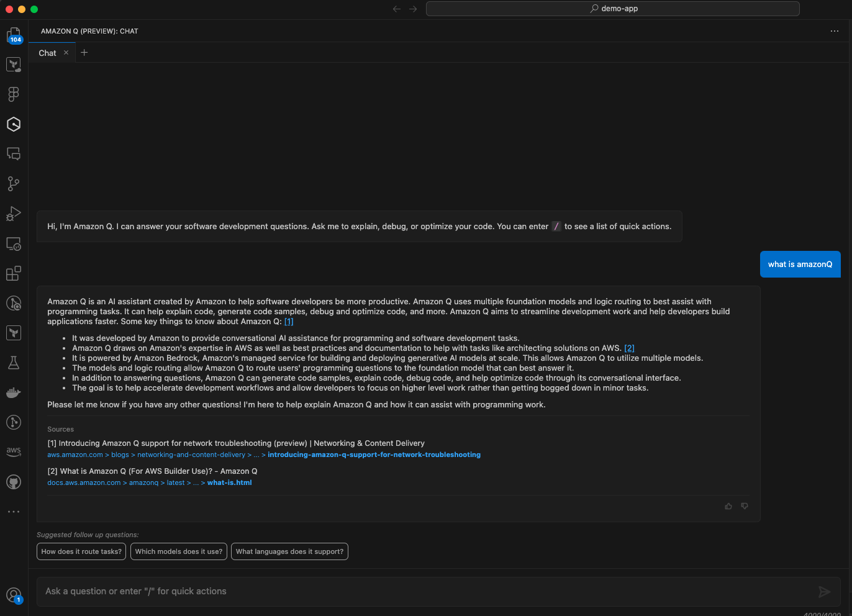
Task: Open the Remote Explorer view
Action: 14,243
